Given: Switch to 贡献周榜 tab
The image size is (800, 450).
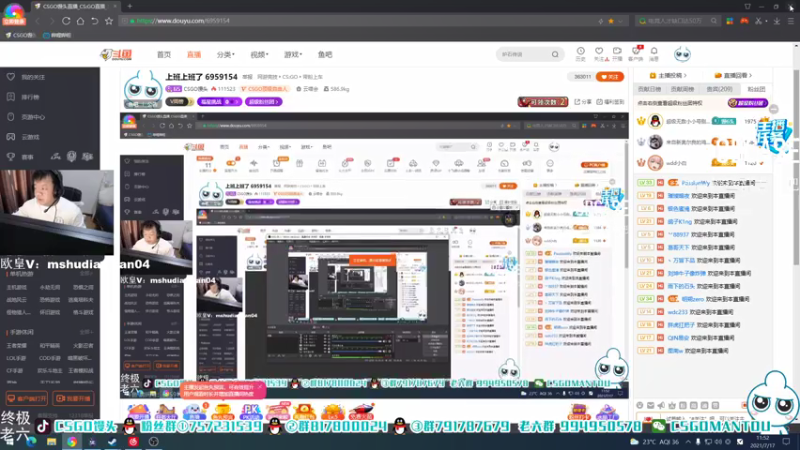Looking at the screenshot, I should [x=682, y=89].
